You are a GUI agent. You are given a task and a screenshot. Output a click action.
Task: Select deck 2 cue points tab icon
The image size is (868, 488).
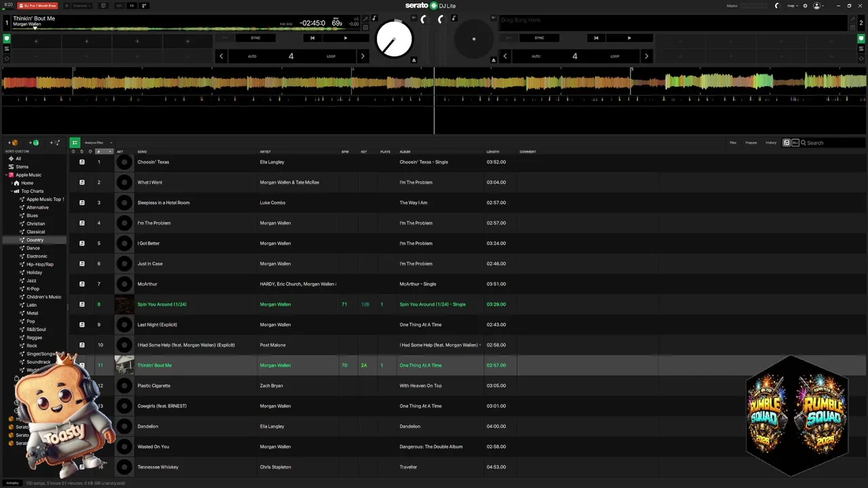tap(861, 39)
